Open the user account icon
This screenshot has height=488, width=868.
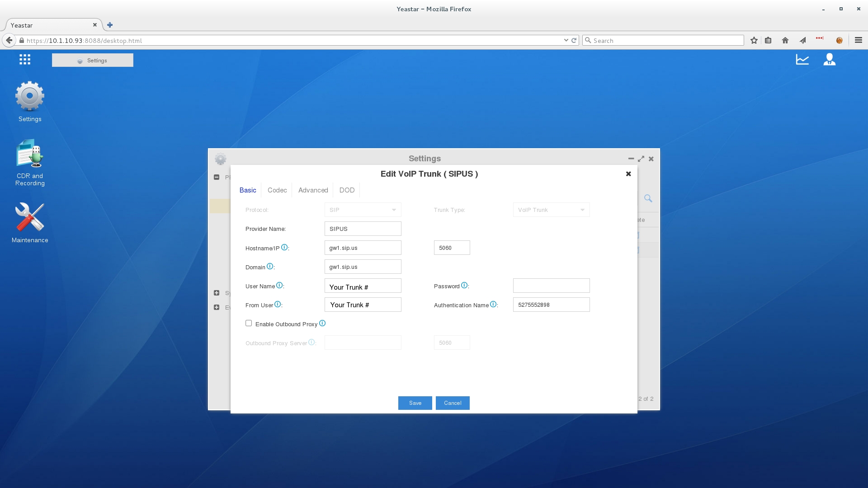(x=830, y=59)
